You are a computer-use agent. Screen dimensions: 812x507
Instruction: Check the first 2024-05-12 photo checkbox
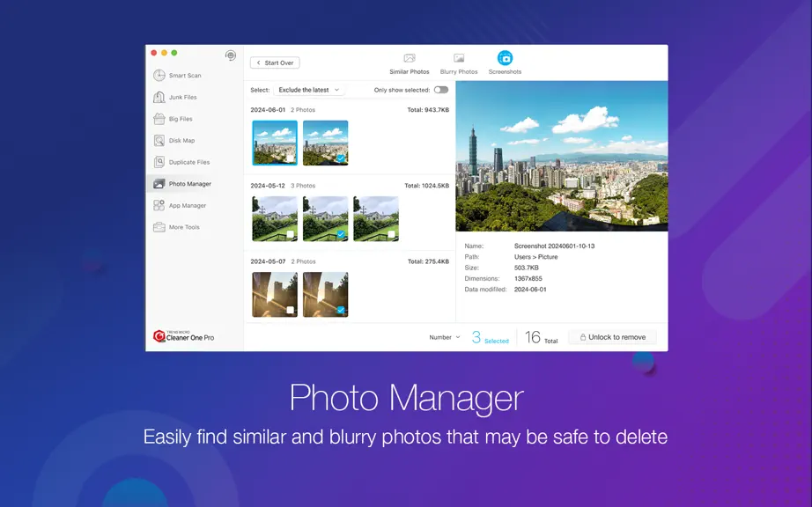[x=290, y=234]
